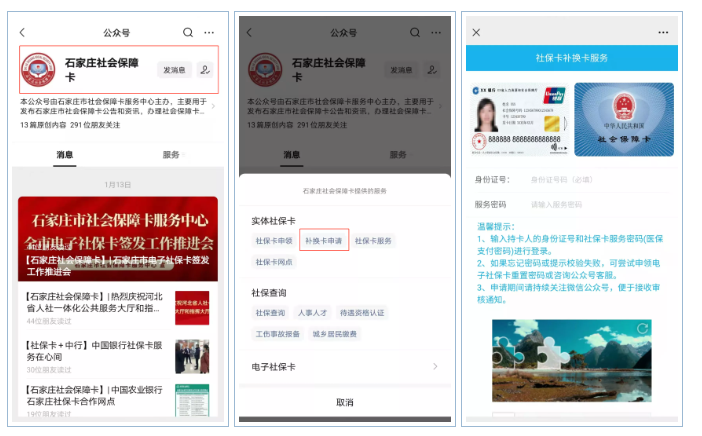Image resolution: width=702 pixels, height=436 pixels.
Task: Click the 1月13日 date label
Action: pos(118,185)
